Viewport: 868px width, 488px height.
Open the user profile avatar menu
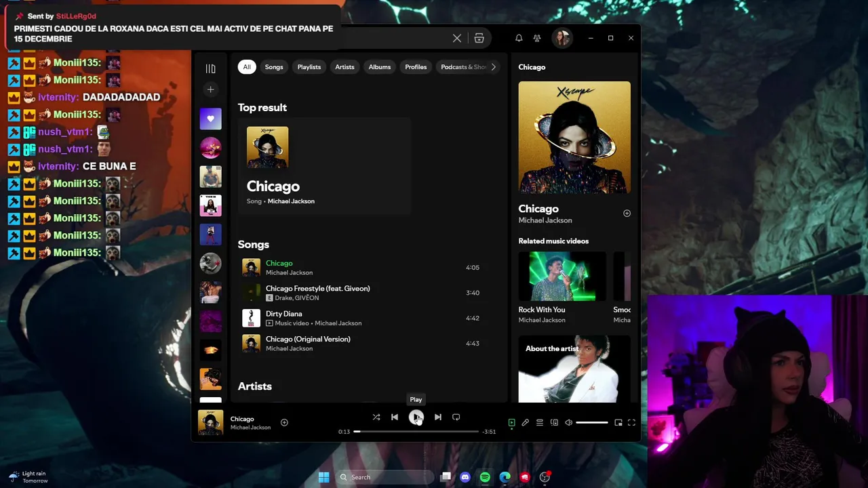pos(561,38)
